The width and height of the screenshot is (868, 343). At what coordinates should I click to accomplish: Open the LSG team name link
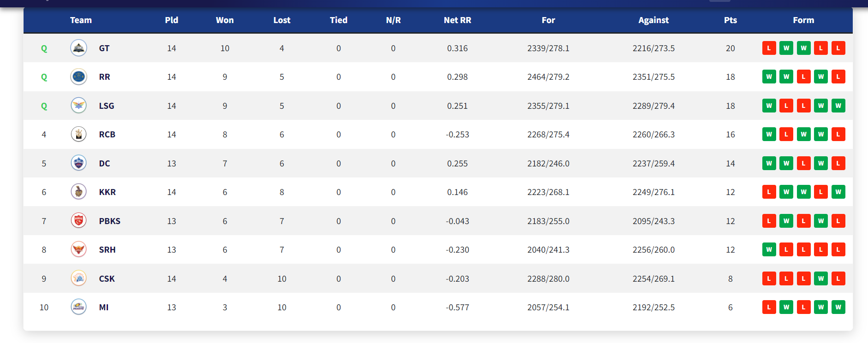[x=107, y=106]
